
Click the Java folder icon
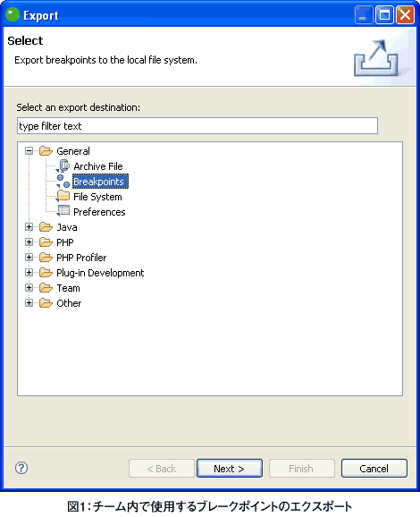click(46, 227)
